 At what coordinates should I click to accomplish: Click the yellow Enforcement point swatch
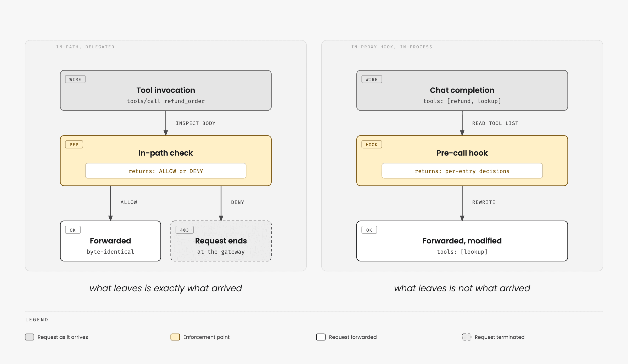[x=175, y=337]
